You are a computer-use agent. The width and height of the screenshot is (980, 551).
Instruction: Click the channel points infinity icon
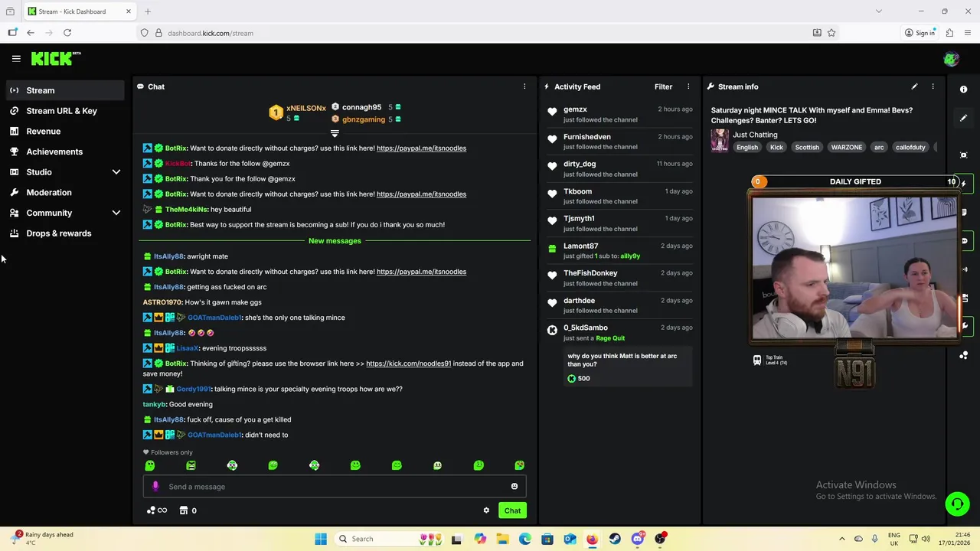(x=157, y=510)
